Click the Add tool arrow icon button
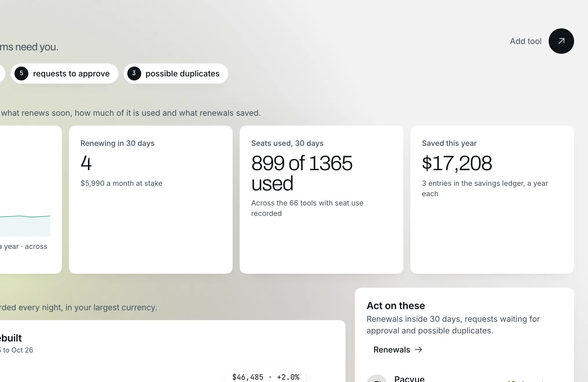The height and width of the screenshot is (382, 588). [561, 41]
